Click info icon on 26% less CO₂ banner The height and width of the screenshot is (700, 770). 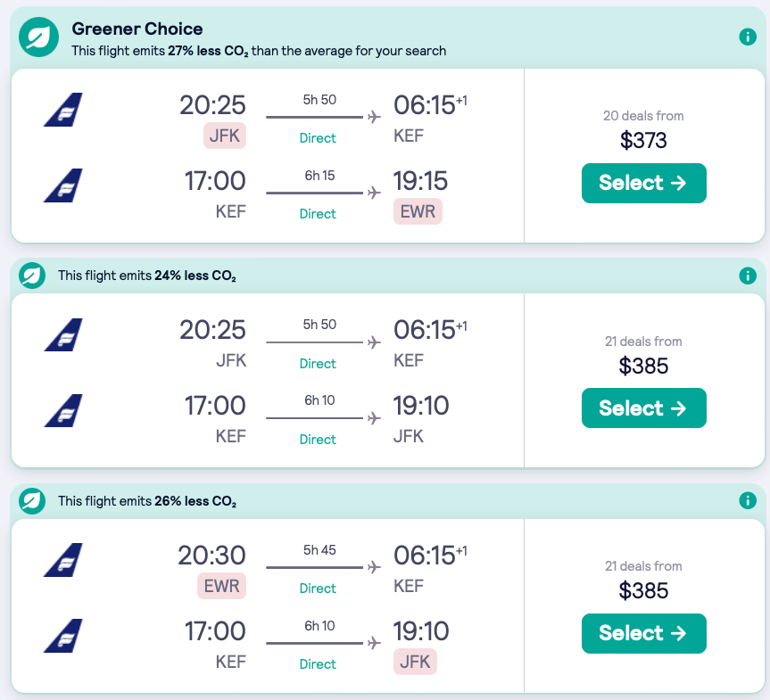click(748, 501)
